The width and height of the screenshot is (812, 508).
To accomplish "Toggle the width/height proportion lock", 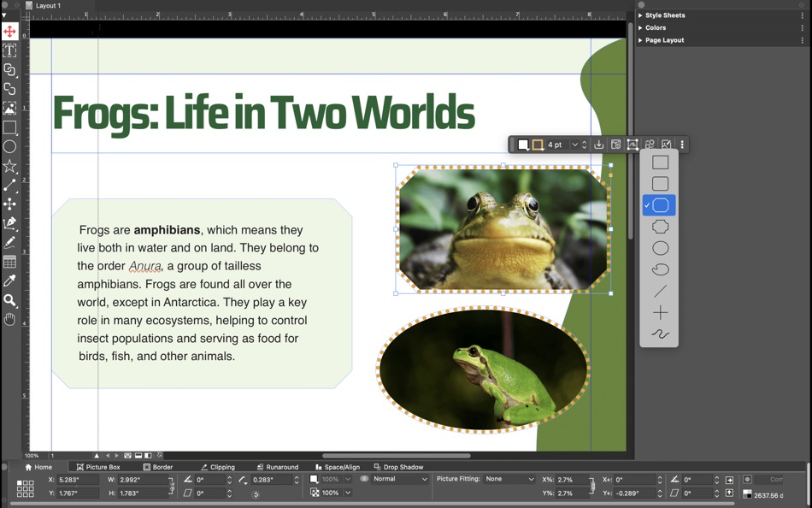I will point(172,487).
